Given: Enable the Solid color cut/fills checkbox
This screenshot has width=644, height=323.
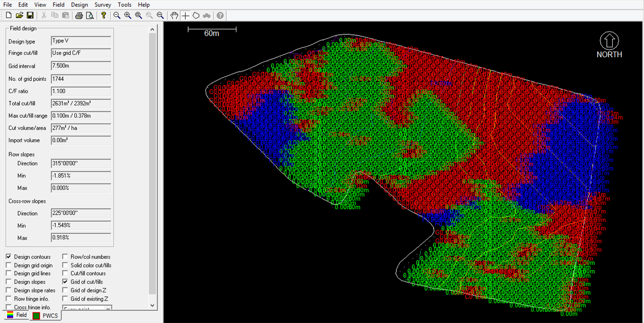Looking at the screenshot, I should pos(65,265).
